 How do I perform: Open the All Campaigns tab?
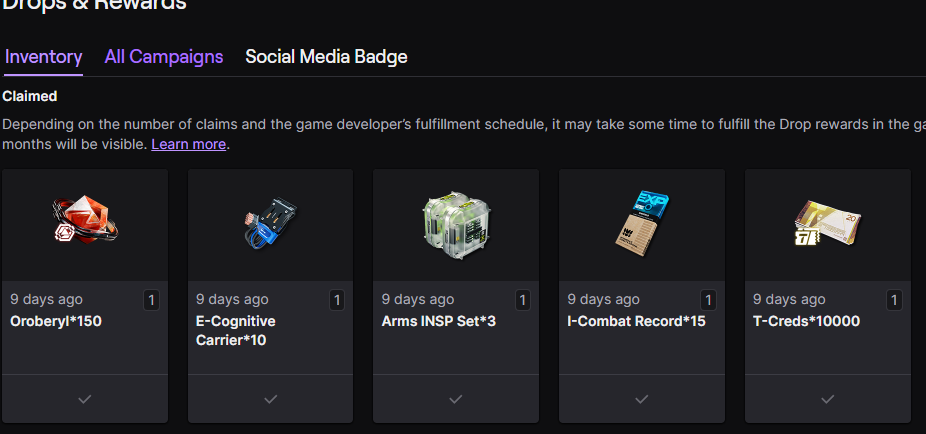[163, 57]
